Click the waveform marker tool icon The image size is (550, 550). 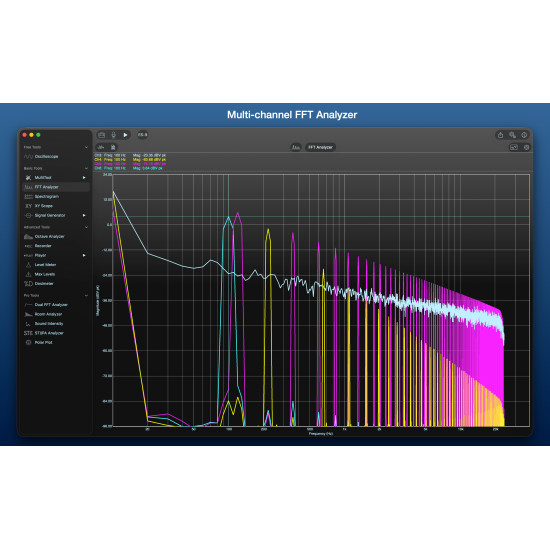pyautogui.click(x=101, y=147)
